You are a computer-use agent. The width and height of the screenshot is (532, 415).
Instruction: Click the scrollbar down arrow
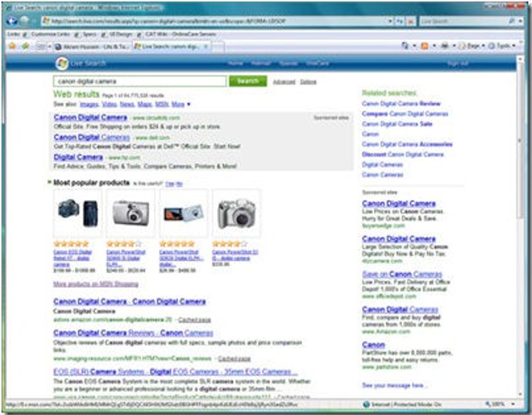(520, 394)
